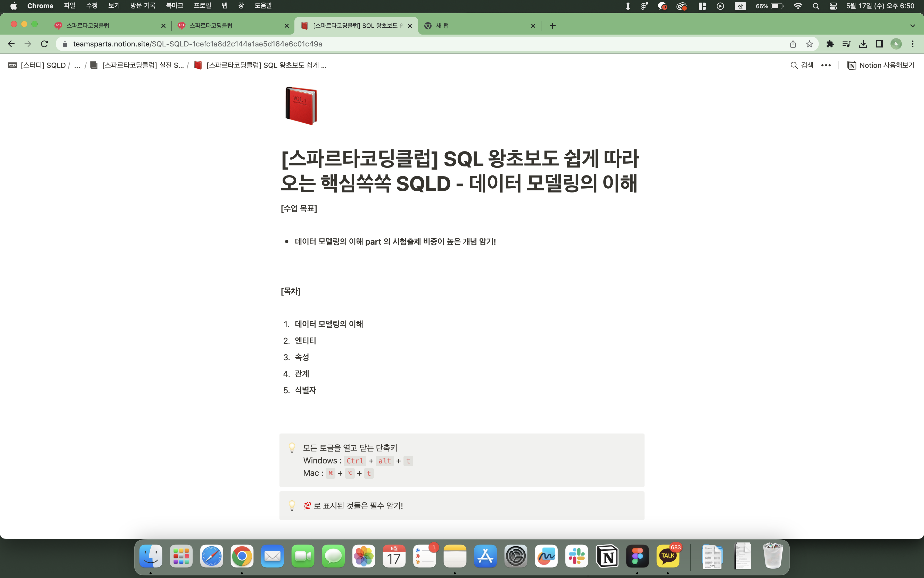Screen dimensions: 924x578
Task: Launch Safari from the Dock
Action: (211, 556)
